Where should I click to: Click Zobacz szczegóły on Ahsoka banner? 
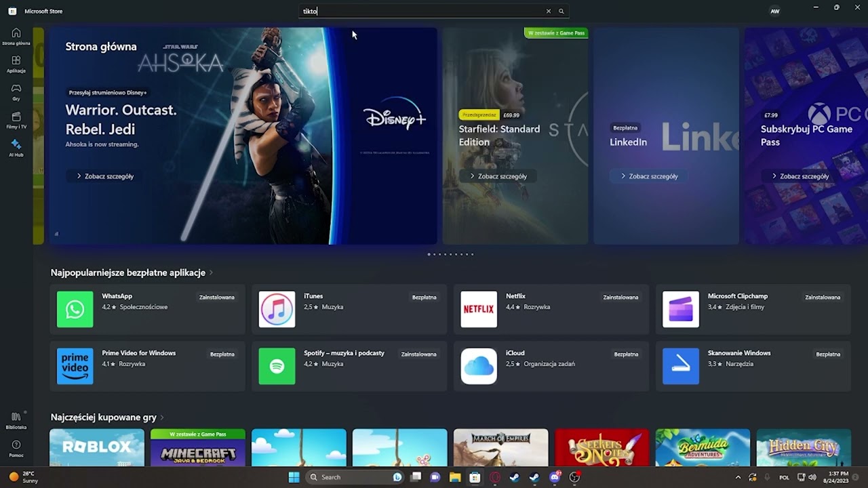click(105, 176)
